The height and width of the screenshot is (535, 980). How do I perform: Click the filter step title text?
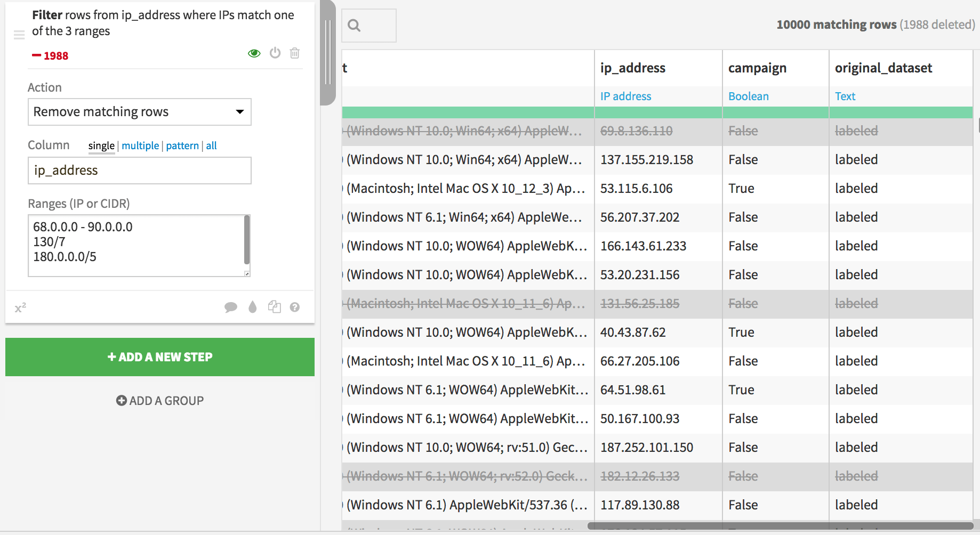pyautogui.click(x=163, y=23)
